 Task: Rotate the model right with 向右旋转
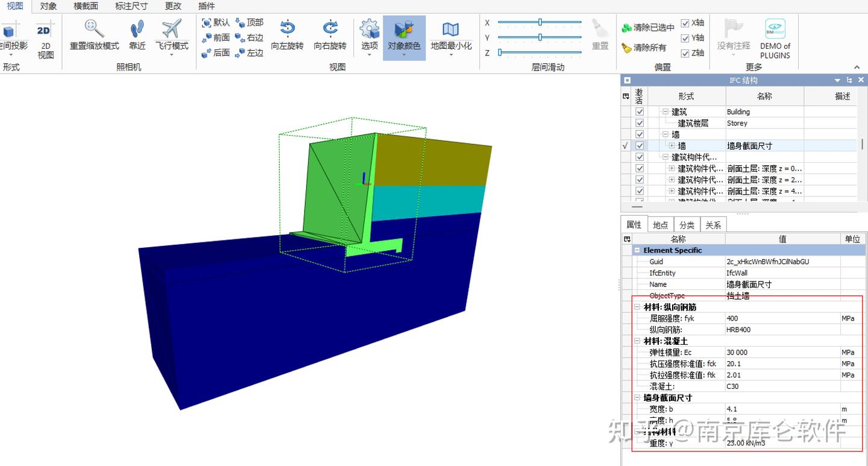click(x=330, y=36)
